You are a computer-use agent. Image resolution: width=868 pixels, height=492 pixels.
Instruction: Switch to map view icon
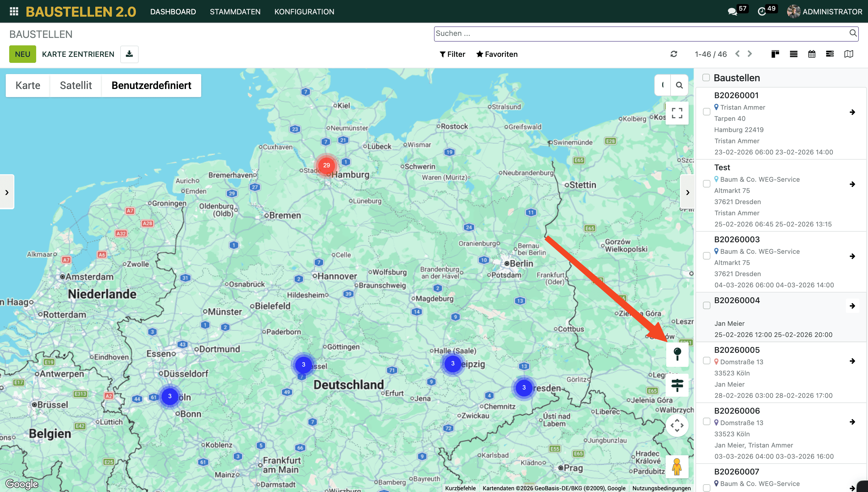click(849, 54)
